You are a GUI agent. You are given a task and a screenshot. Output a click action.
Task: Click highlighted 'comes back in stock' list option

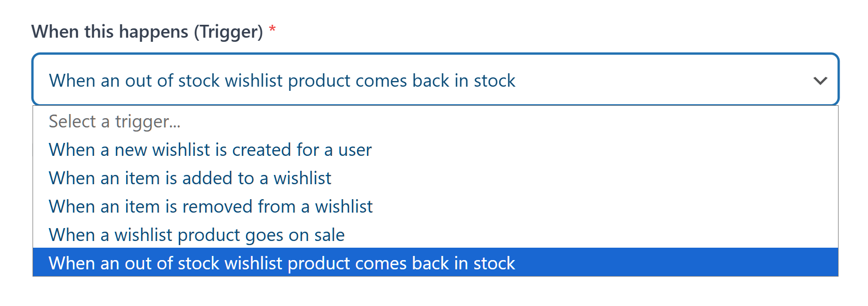282,263
